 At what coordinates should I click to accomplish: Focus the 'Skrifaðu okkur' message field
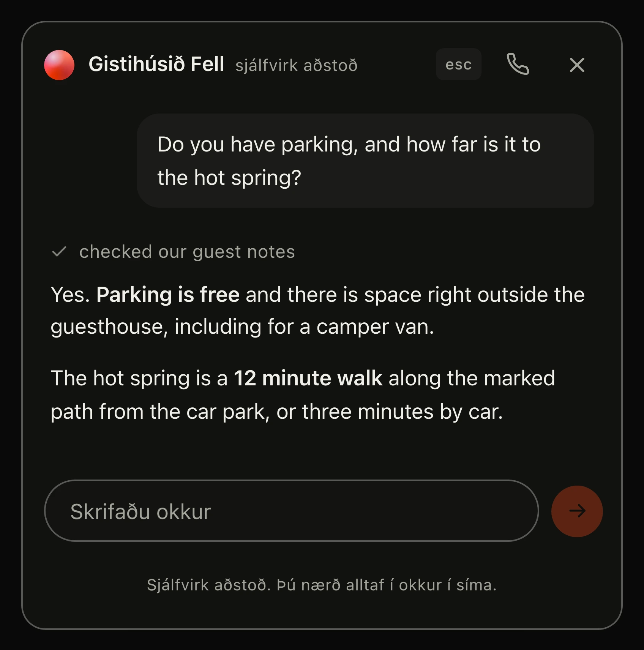tap(291, 511)
